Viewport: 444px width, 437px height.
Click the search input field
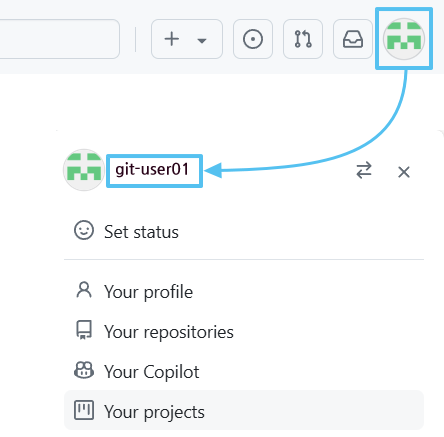[59, 39]
